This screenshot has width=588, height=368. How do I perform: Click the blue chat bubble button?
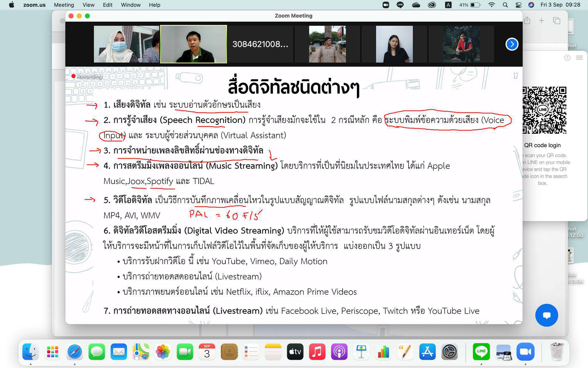[x=546, y=315]
